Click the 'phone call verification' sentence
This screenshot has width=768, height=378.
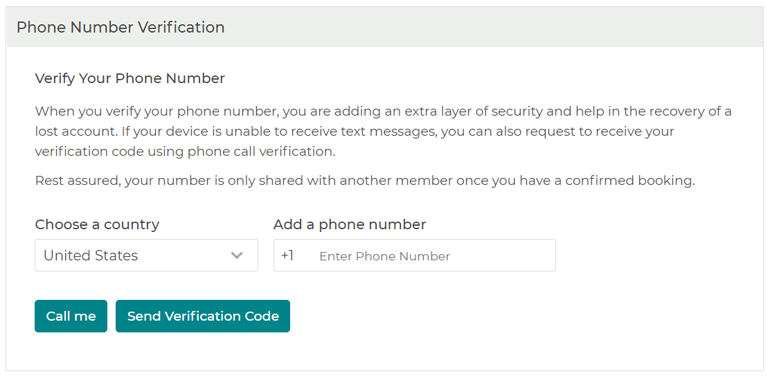click(185, 152)
